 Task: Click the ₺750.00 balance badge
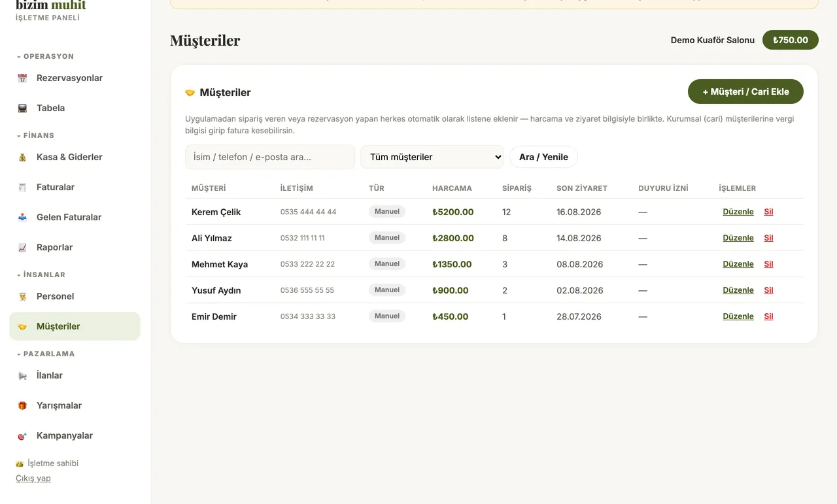[x=791, y=40]
